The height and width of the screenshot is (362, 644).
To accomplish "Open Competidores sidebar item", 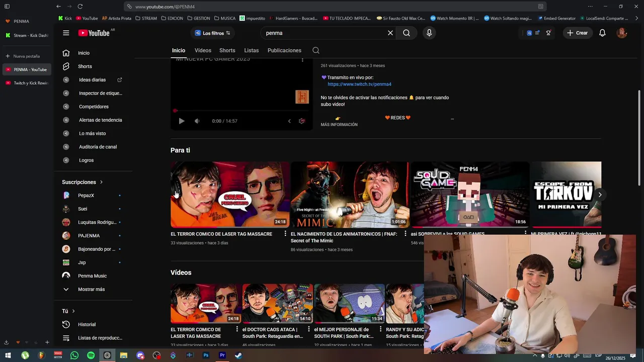I will (94, 107).
